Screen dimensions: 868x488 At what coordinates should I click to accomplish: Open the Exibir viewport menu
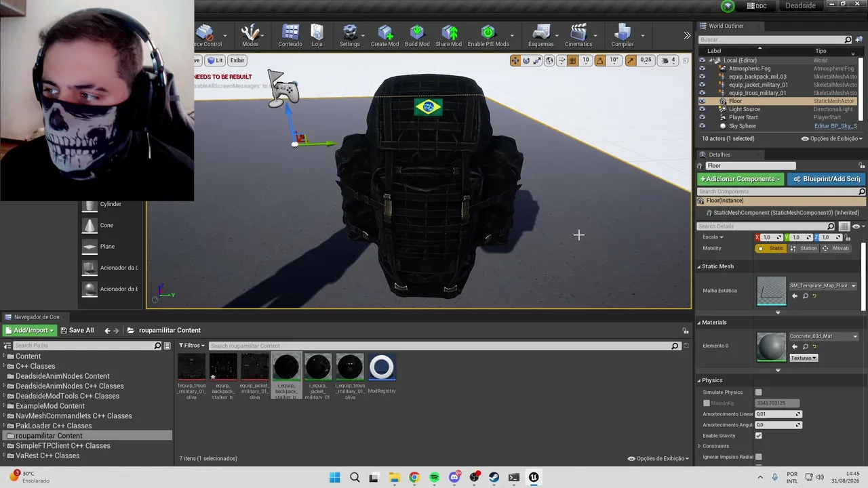(237, 60)
